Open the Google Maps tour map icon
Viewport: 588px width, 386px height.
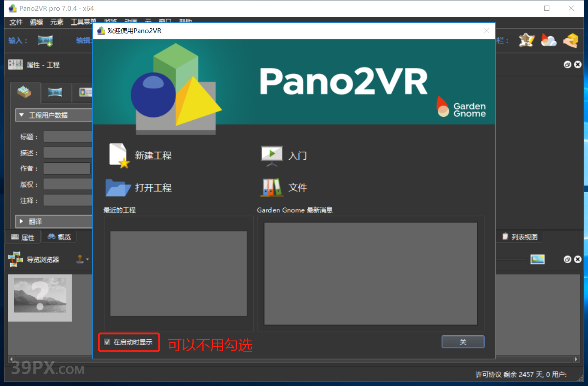tap(526, 40)
